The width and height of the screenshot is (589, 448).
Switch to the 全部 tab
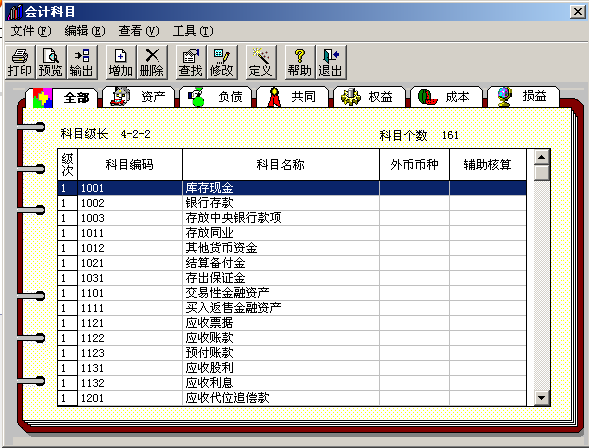pyautogui.click(x=62, y=98)
